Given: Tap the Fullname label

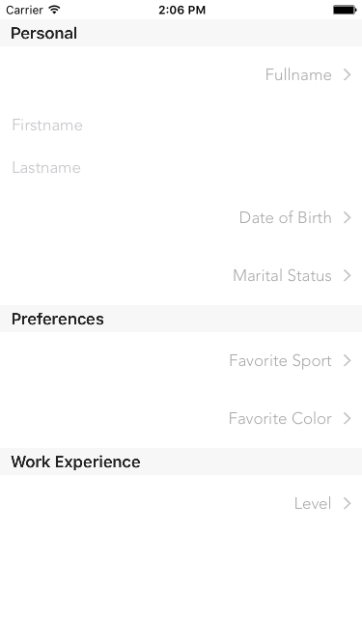Looking at the screenshot, I should 298,74.
